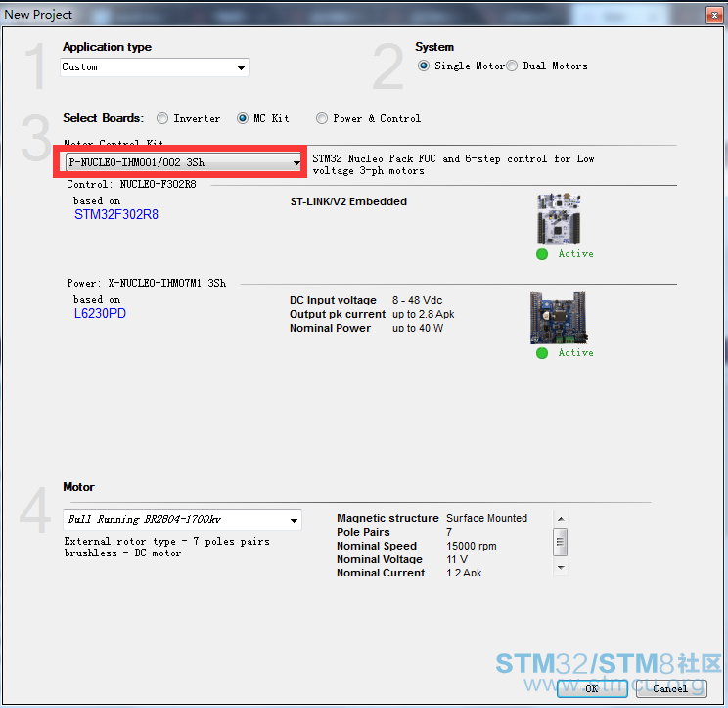Select the Single Motor radio button
Screen dimensions: 728x708
[424, 66]
